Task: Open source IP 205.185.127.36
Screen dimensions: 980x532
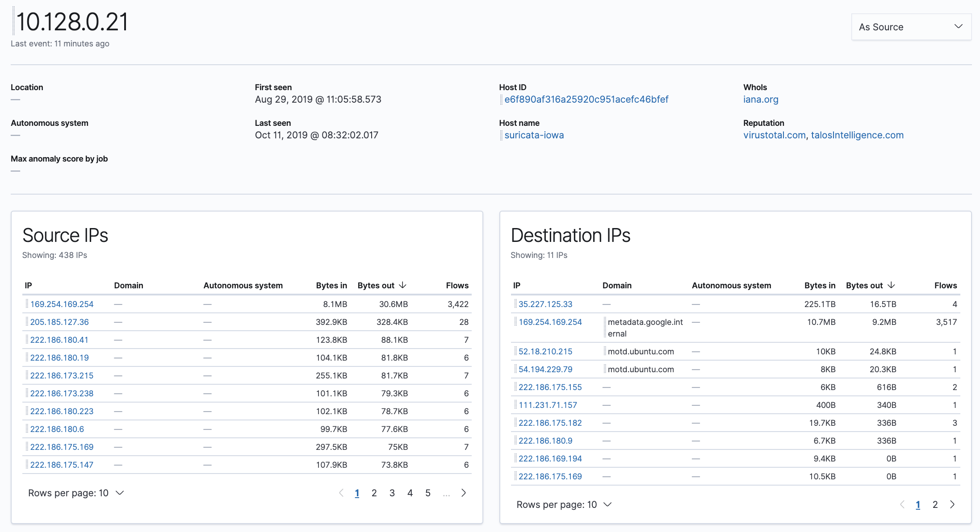Action: pos(59,322)
